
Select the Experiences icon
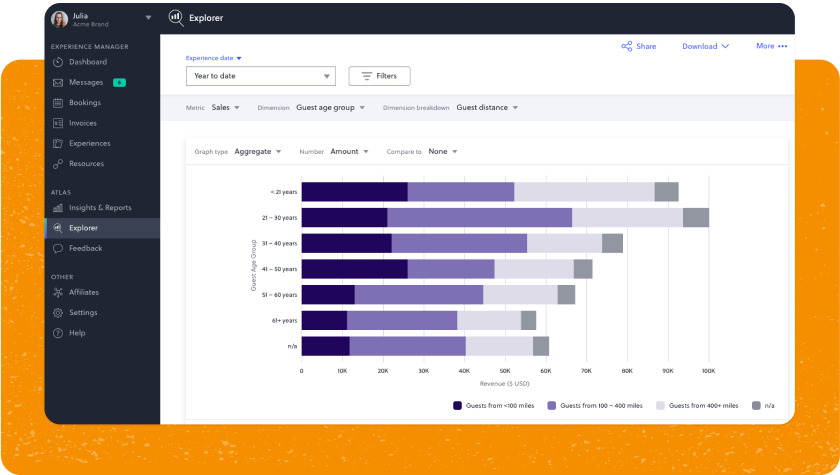pos(58,143)
